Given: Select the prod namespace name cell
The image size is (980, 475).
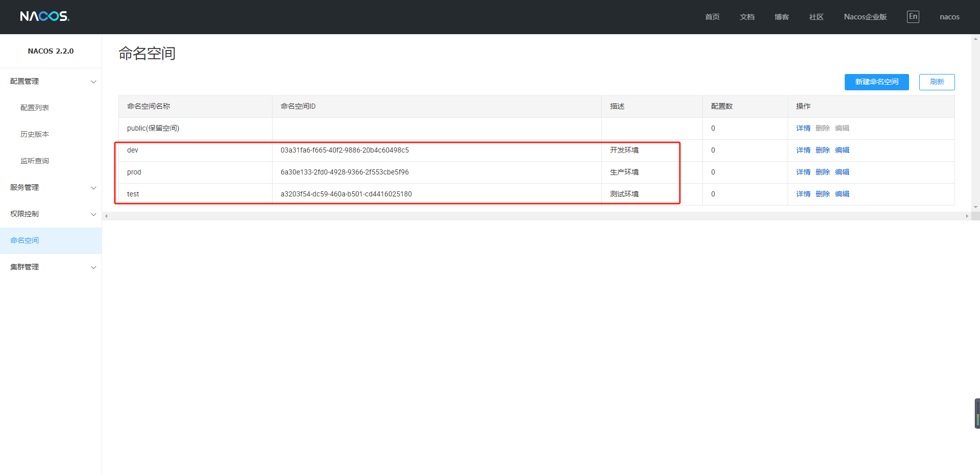Looking at the screenshot, I should coord(195,172).
